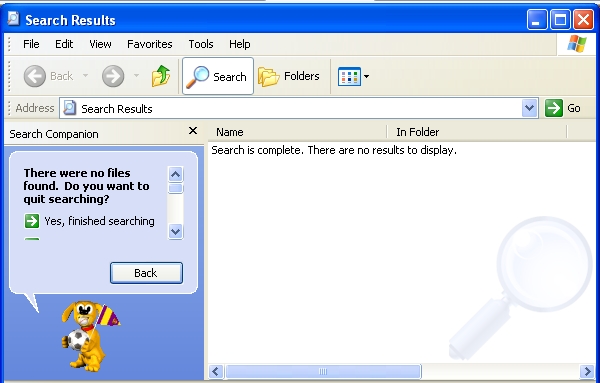
Task: Click the Windows flag logo
Action: 577,44
